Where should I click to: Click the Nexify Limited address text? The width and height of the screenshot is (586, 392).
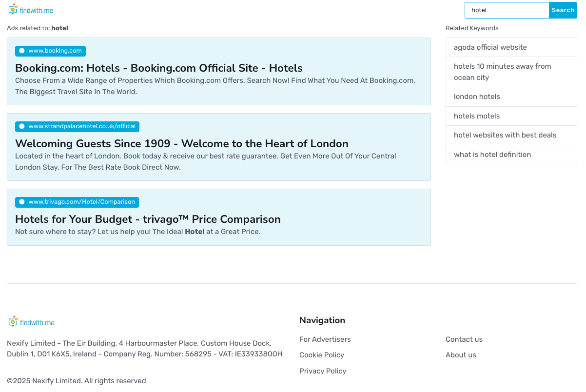(x=145, y=349)
